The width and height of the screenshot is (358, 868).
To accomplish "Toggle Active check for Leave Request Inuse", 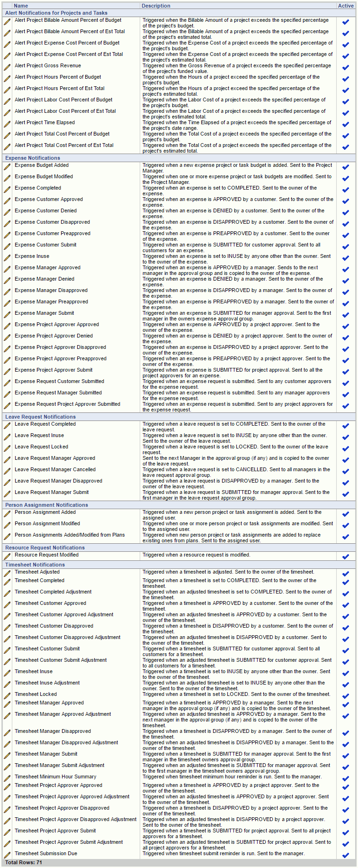I will [x=346, y=437].
